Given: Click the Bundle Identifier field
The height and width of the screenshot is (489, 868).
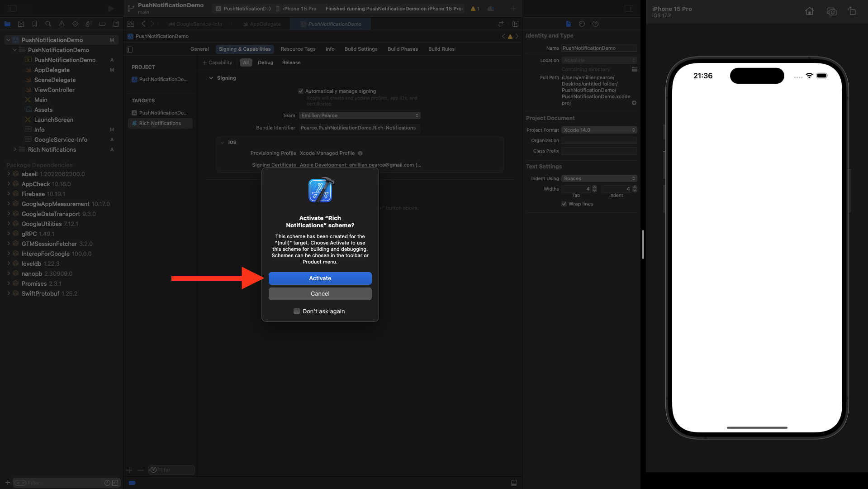Looking at the screenshot, I should [x=360, y=128].
